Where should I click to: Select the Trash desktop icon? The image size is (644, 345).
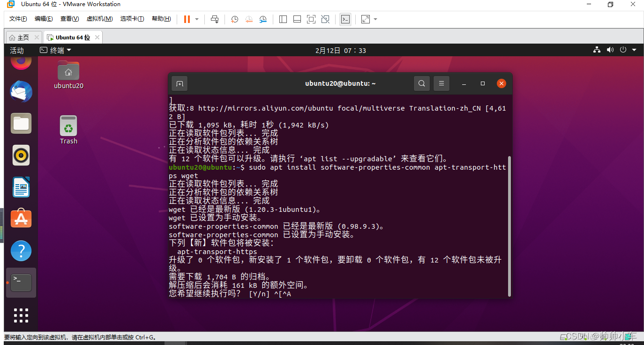[68, 130]
